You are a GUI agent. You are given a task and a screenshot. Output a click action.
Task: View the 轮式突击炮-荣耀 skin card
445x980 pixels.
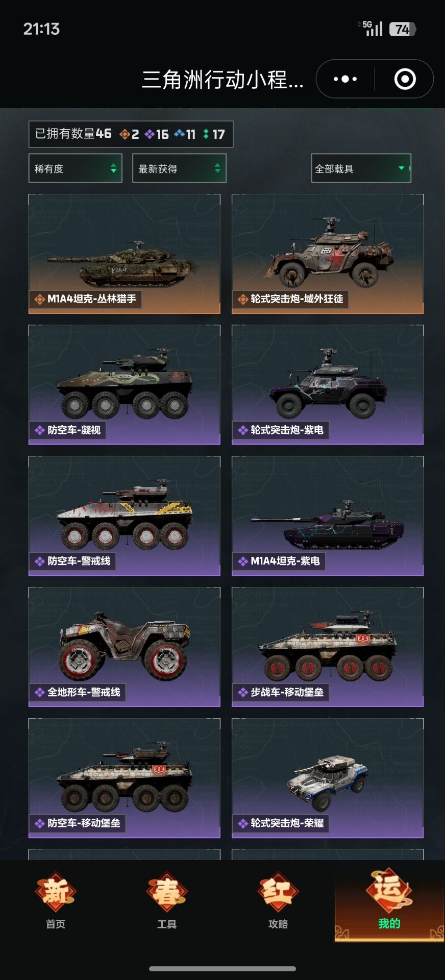[x=328, y=778]
